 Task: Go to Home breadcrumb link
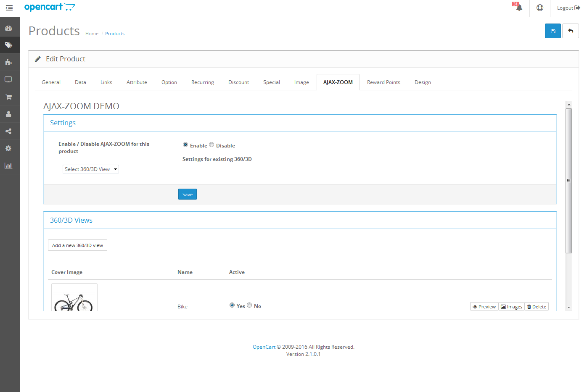92,34
